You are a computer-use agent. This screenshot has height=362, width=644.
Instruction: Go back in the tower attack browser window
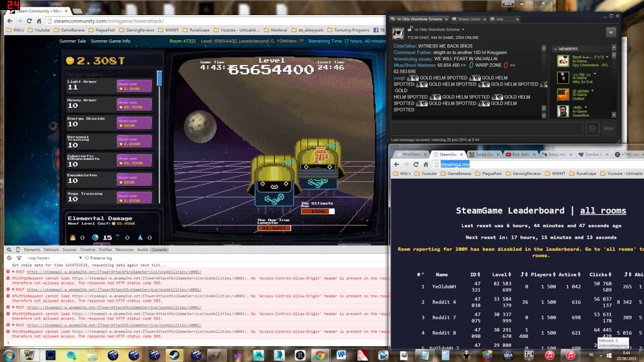click(10, 21)
